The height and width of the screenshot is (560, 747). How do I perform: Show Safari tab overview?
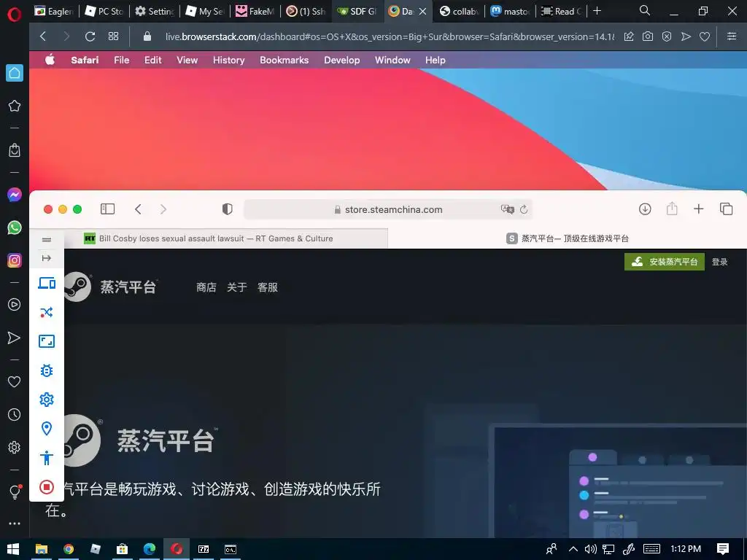click(x=726, y=209)
